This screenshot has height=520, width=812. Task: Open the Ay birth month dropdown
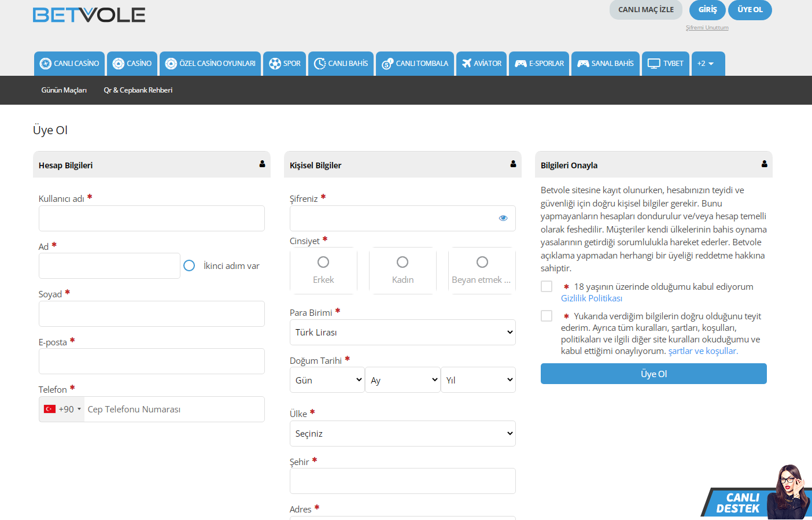[403, 380]
